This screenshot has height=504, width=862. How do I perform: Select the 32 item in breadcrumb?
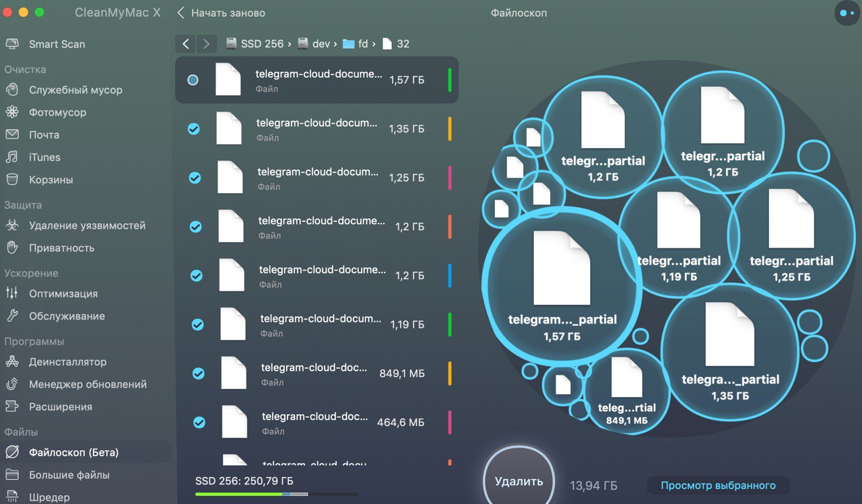396,44
